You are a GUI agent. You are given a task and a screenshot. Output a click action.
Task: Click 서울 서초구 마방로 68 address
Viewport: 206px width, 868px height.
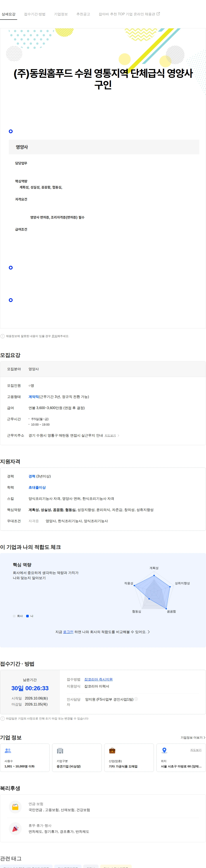click(181, 766)
